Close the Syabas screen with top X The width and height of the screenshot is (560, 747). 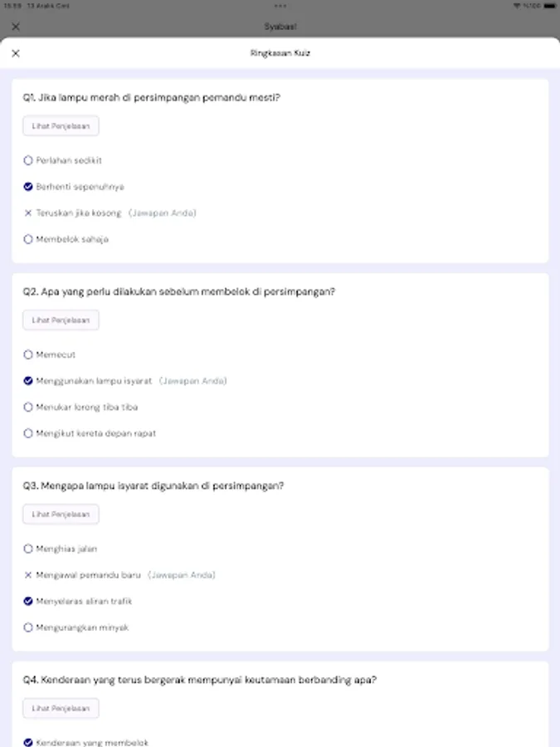tap(16, 26)
